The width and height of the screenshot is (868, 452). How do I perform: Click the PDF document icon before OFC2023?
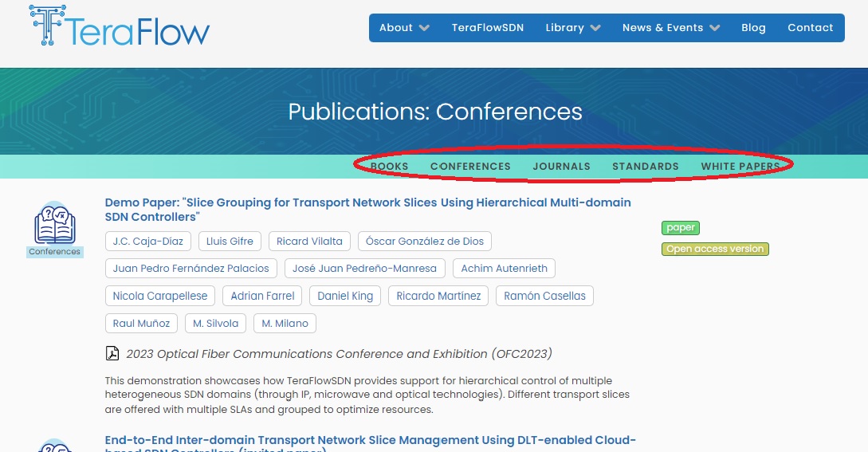tap(112, 353)
